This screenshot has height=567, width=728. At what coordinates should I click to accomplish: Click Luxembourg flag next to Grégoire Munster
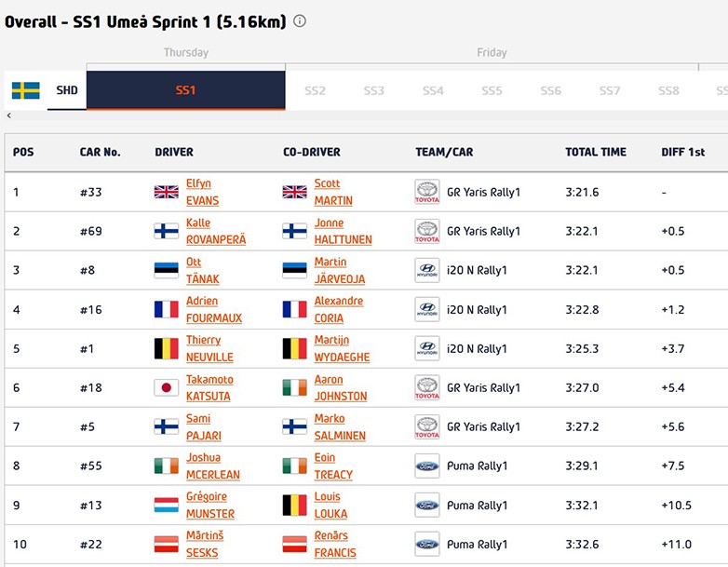pos(166,505)
